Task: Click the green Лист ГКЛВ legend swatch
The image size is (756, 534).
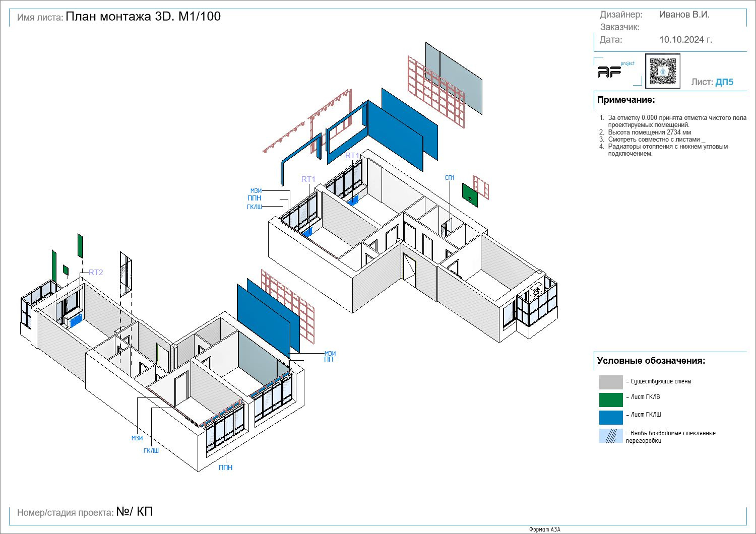Action: [x=611, y=399]
